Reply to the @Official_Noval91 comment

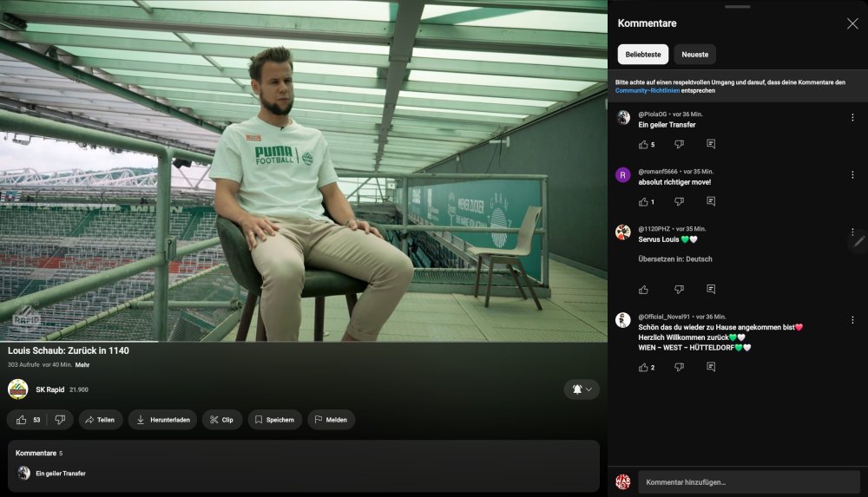point(711,368)
